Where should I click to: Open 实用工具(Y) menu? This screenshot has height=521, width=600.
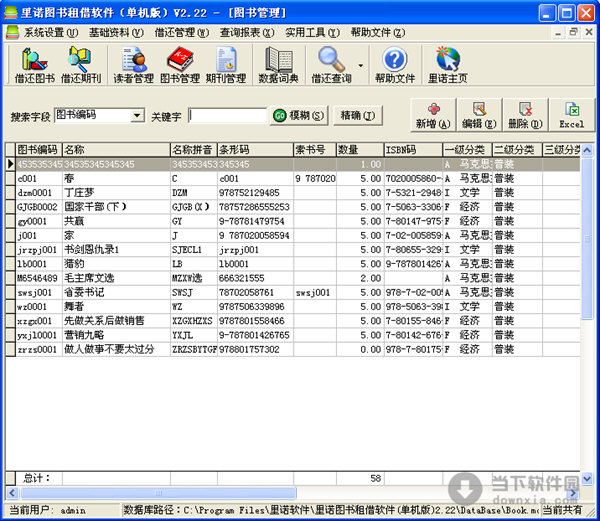[x=312, y=33]
